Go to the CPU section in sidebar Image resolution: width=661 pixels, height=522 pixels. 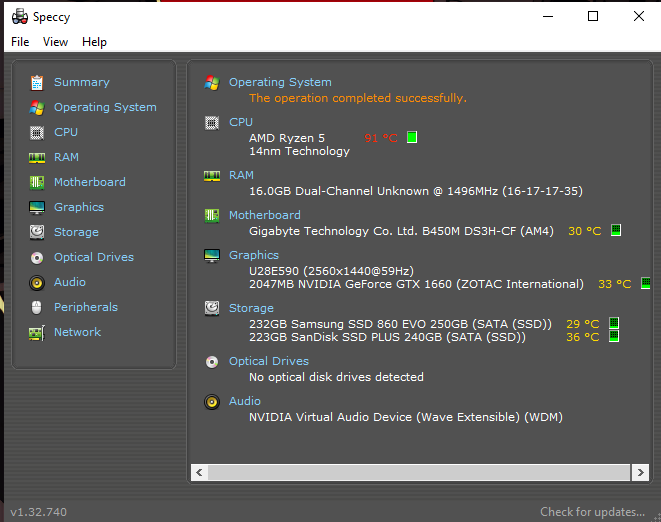click(x=66, y=132)
